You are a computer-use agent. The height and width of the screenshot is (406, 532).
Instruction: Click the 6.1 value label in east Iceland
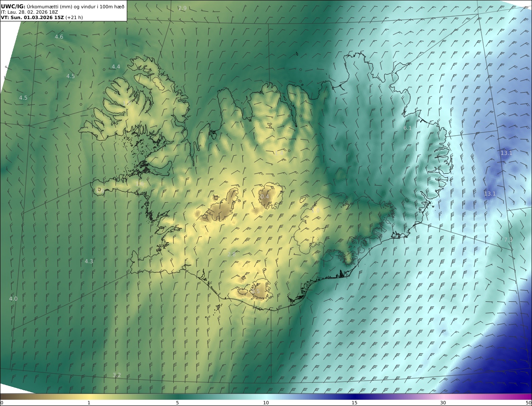(407, 128)
